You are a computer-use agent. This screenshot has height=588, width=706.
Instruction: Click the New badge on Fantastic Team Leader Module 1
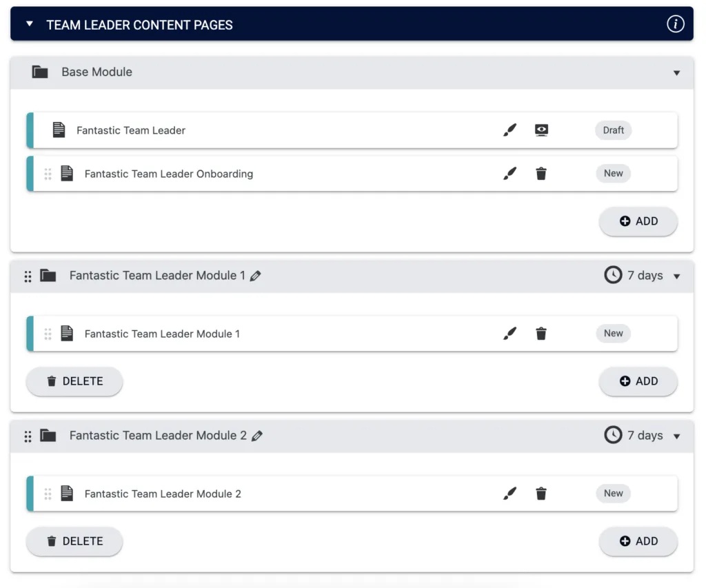click(x=613, y=333)
